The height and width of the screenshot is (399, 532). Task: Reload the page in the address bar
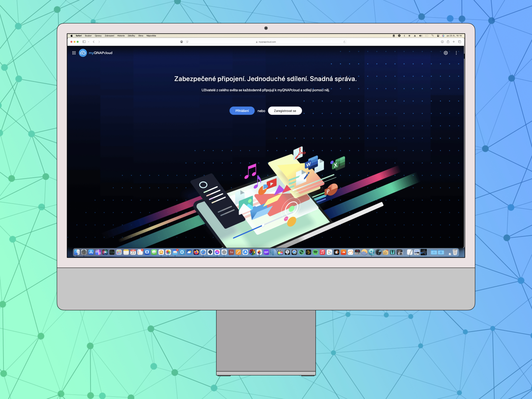click(344, 42)
